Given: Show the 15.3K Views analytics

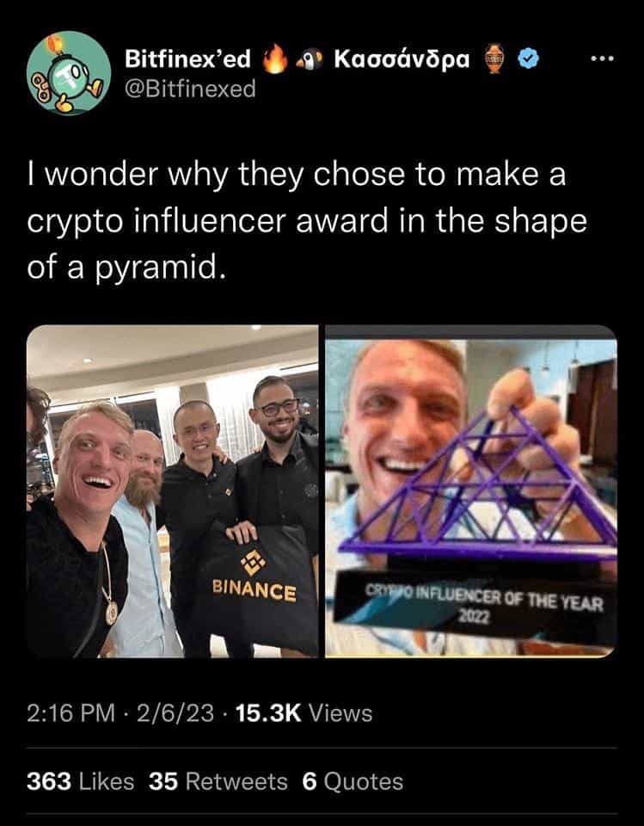Looking at the screenshot, I should [x=304, y=713].
